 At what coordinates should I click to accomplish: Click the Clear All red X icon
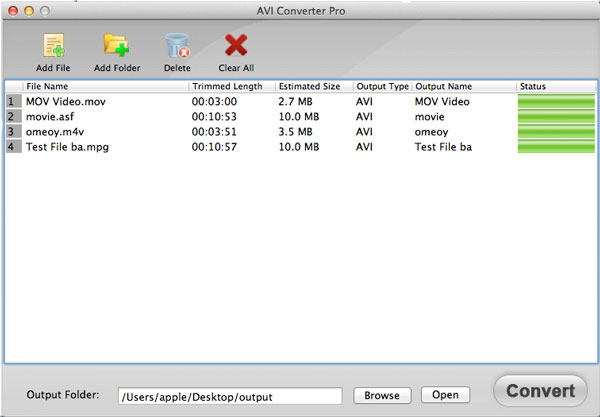point(236,45)
